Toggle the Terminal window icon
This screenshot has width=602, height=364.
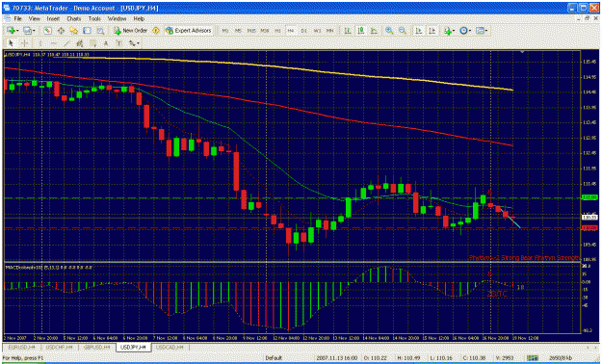coord(87,31)
